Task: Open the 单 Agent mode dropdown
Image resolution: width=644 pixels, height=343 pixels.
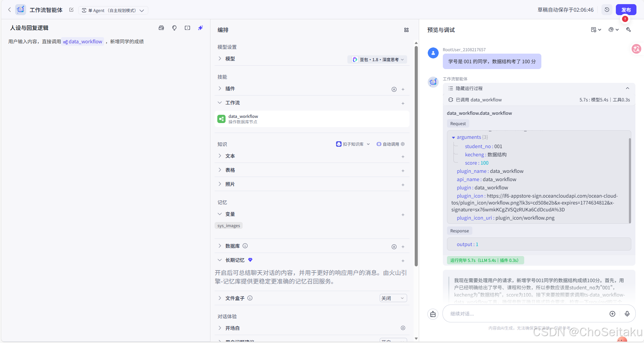Action: pyautogui.click(x=113, y=10)
